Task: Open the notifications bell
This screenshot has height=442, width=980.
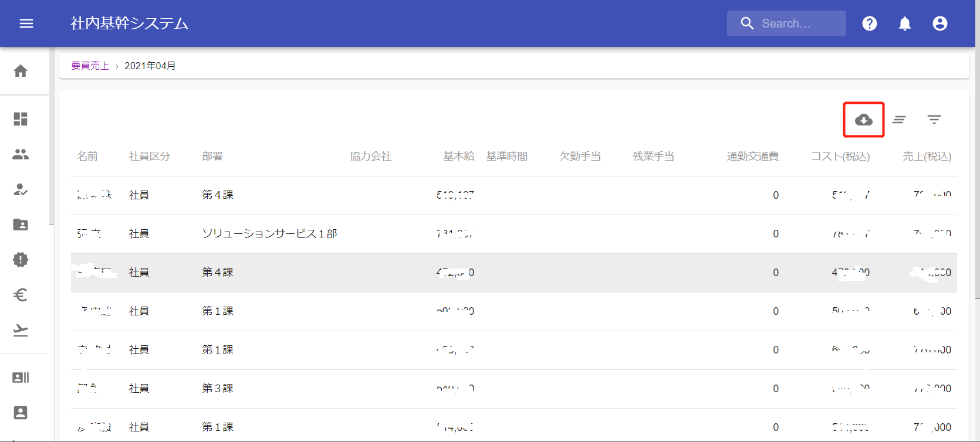Action: pos(904,23)
